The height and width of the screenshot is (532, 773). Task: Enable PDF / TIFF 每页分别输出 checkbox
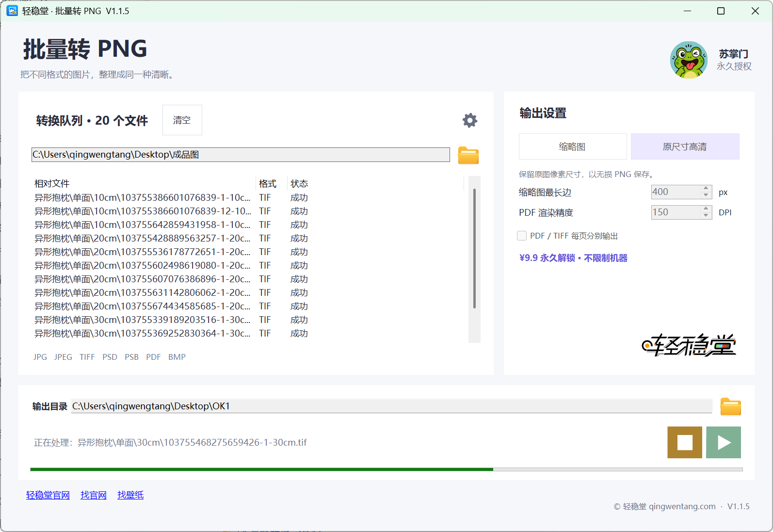point(522,236)
